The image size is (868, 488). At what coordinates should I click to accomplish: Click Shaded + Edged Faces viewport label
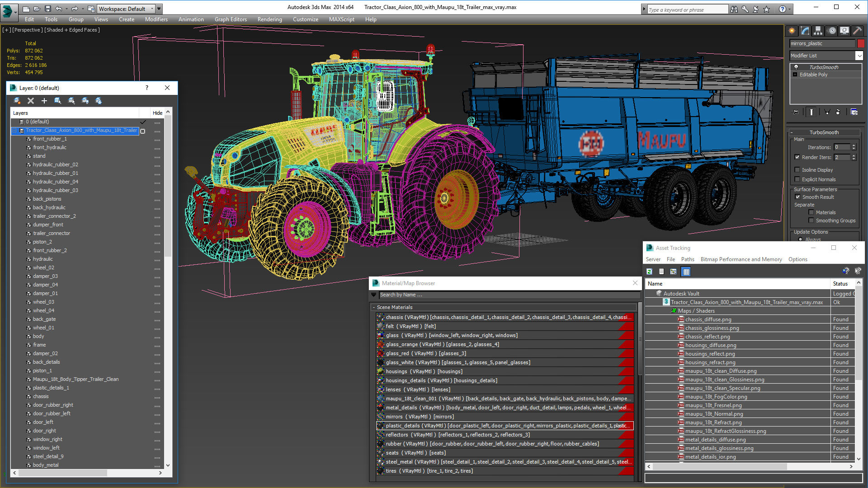pos(72,30)
